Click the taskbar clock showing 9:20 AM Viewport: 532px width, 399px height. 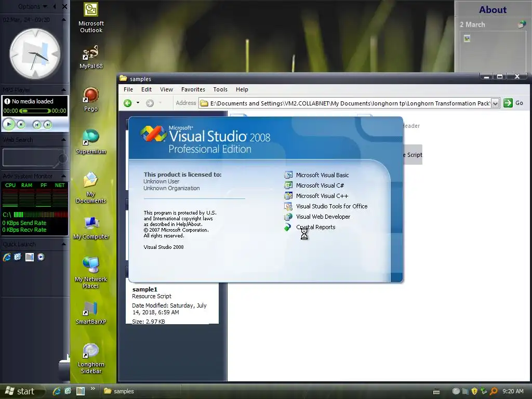coord(513,391)
